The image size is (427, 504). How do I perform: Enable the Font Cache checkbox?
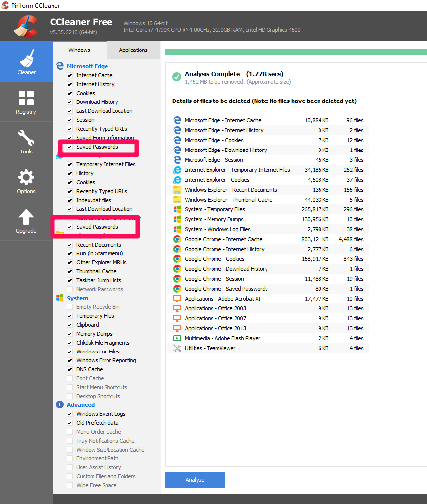pos(70,378)
